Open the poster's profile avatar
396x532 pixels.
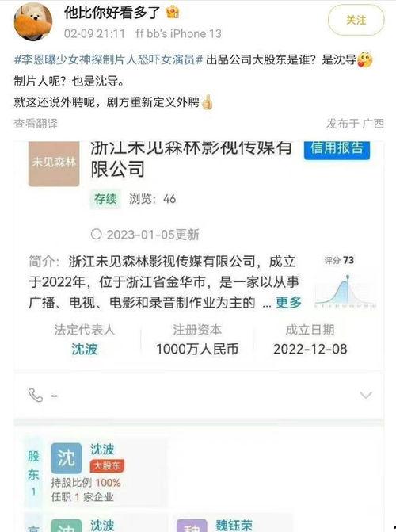pyautogui.click(x=33, y=21)
